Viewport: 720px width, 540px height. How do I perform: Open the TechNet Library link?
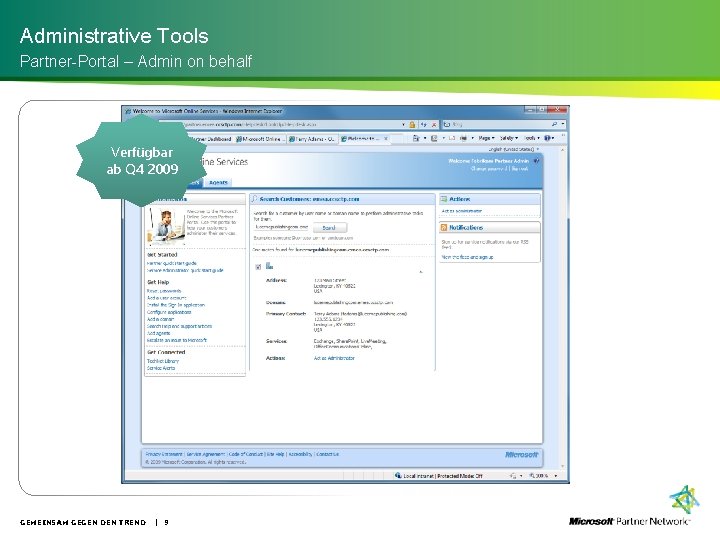click(x=163, y=361)
